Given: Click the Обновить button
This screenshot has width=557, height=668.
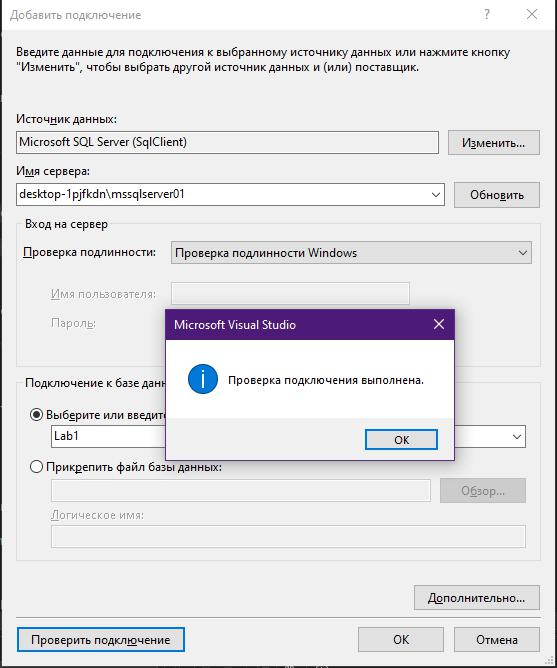Looking at the screenshot, I should coord(496,195).
